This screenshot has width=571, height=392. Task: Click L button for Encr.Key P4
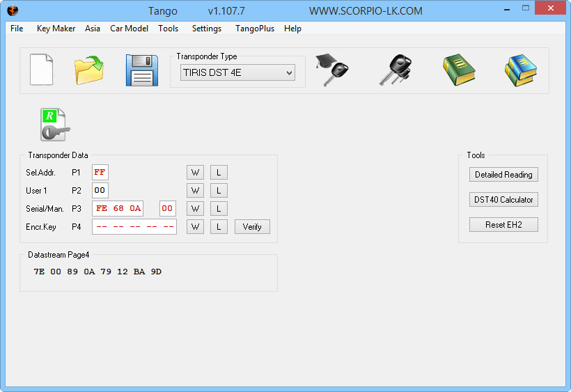[219, 227]
